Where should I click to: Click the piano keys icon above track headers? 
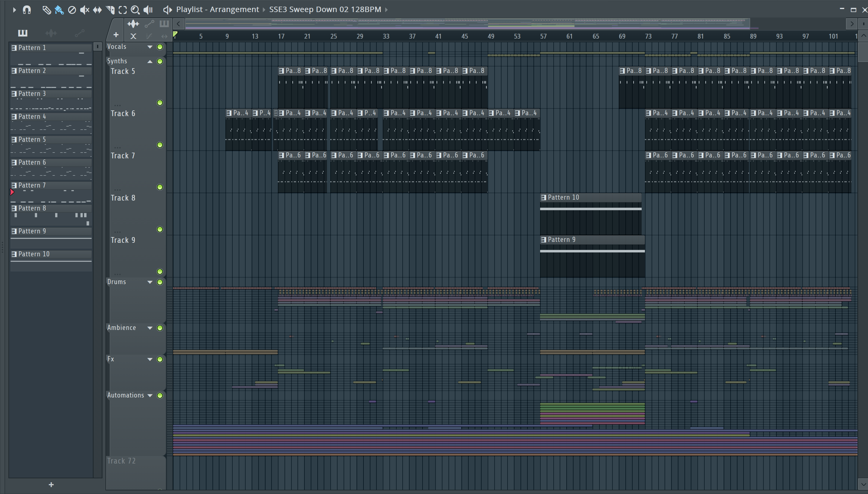coord(164,24)
